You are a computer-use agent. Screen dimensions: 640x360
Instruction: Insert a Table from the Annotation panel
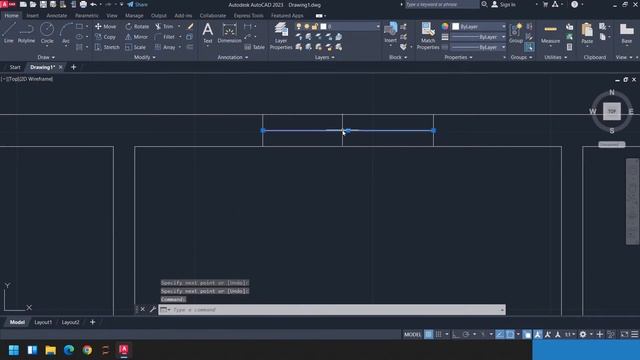click(x=255, y=47)
